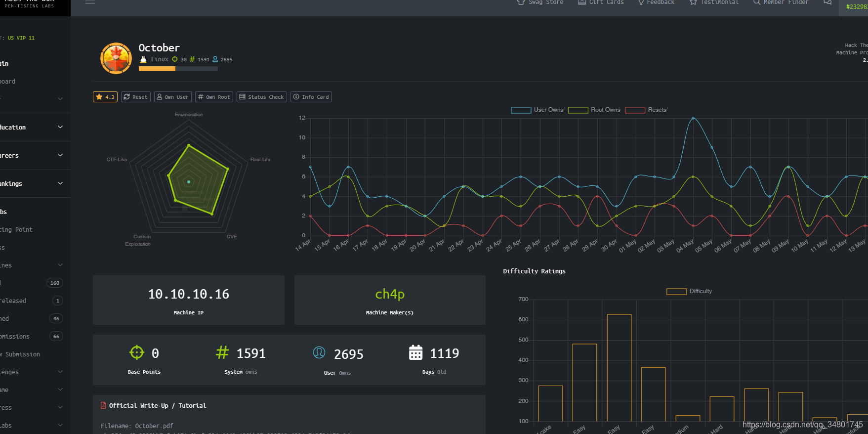Click the Filename: October.pdf text
Screen dimensions: 868x434
pyautogui.click(x=137, y=426)
